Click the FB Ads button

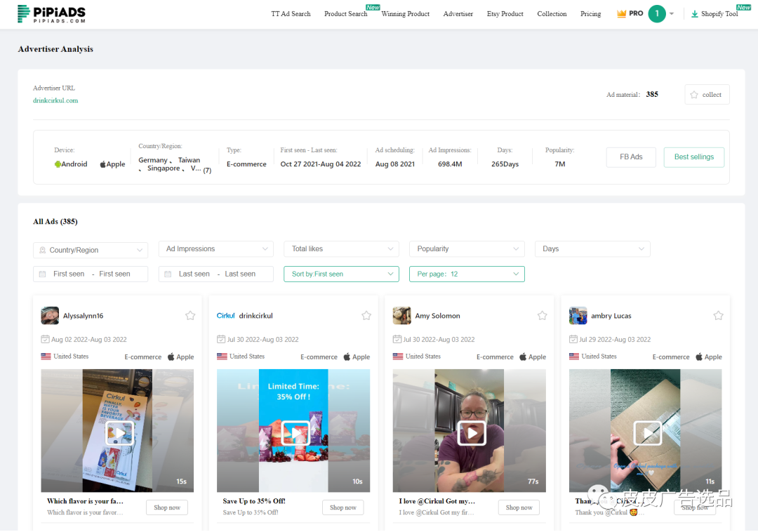[631, 157]
